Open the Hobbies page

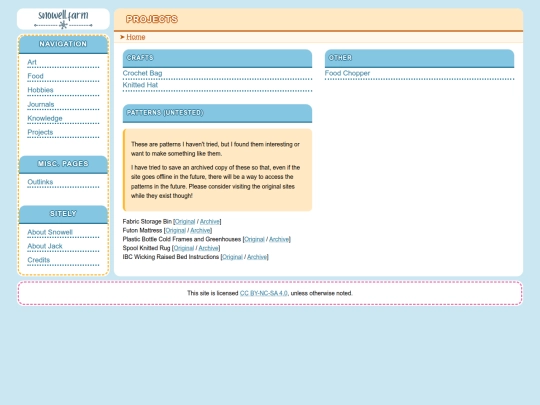pos(40,90)
